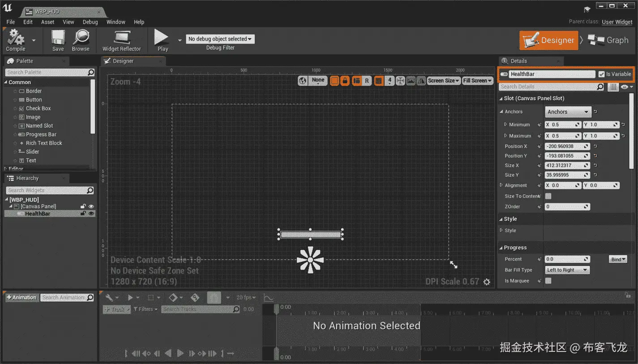This screenshot has width=638, height=364.
Task: Click search magnifier in Details panel
Action: pyautogui.click(x=600, y=87)
